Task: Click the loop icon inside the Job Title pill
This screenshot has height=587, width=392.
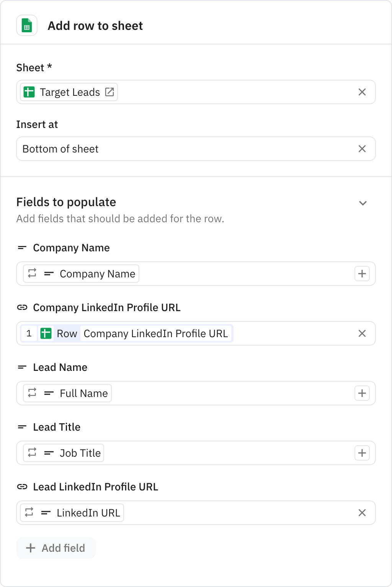Action: (x=32, y=453)
